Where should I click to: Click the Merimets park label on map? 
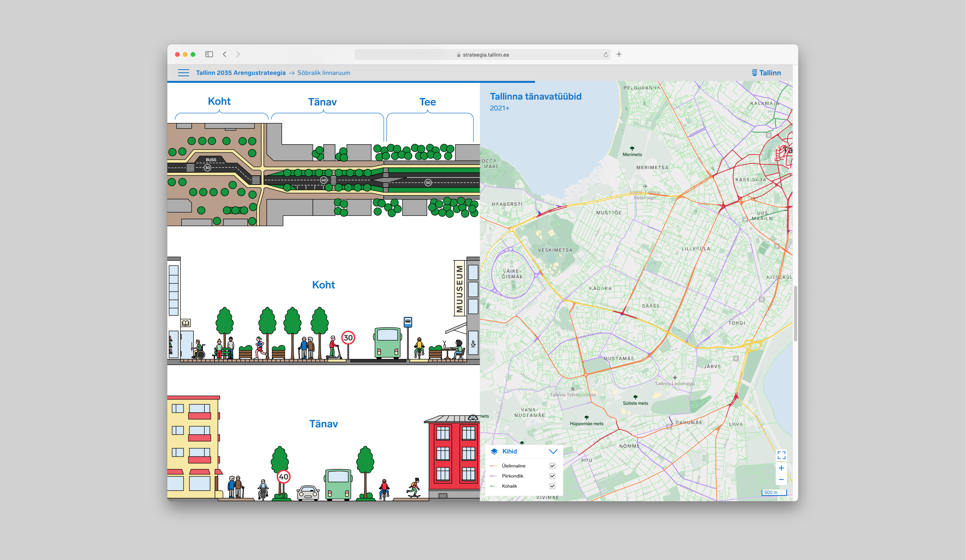tap(632, 154)
